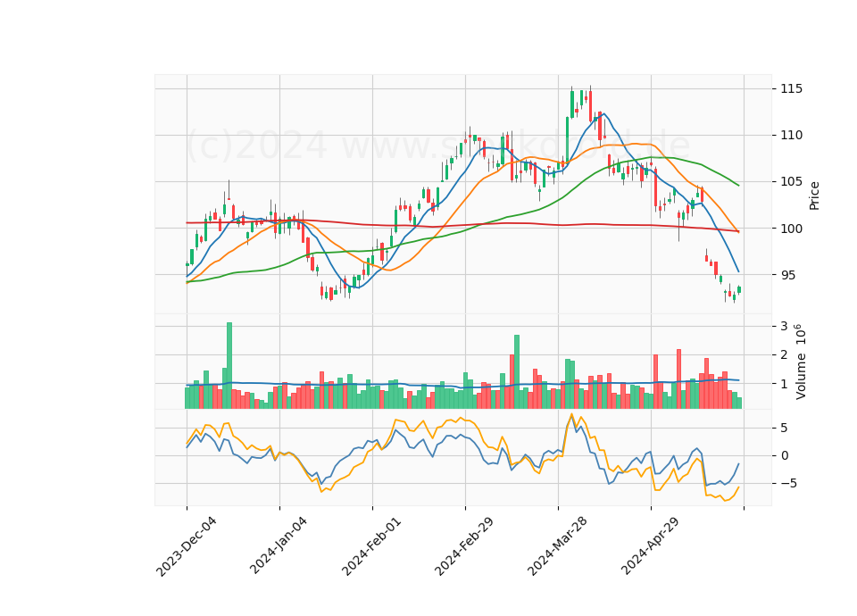Click the 105 price axis tick label
This screenshot has width=857, height=616.
(x=792, y=181)
